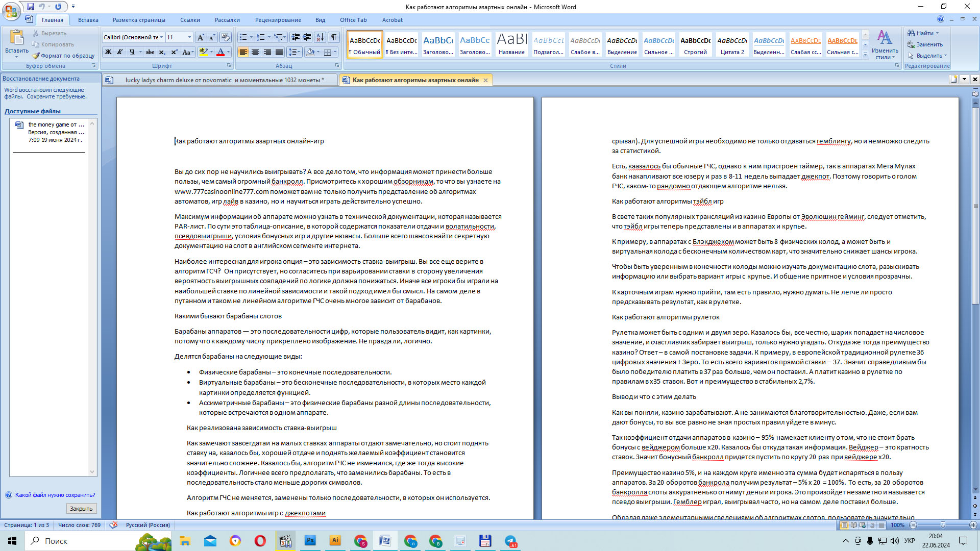Toggle show paragraph marks ¶
The height and width of the screenshot is (551, 980).
[334, 37]
